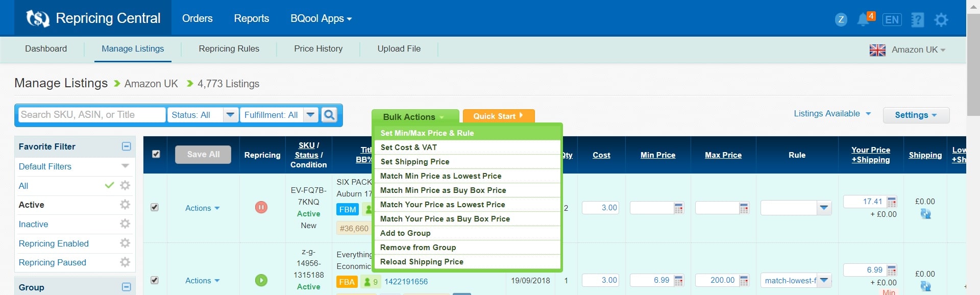The width and height of the screenshot is (980, 295).
Task: Select Set Min/Max Price & Rule
Action: point(468,133)
